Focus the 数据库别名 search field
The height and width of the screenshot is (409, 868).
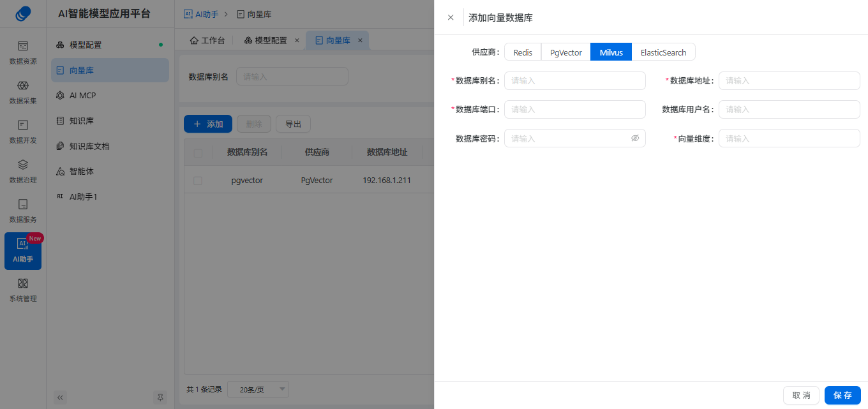point(292,77)
